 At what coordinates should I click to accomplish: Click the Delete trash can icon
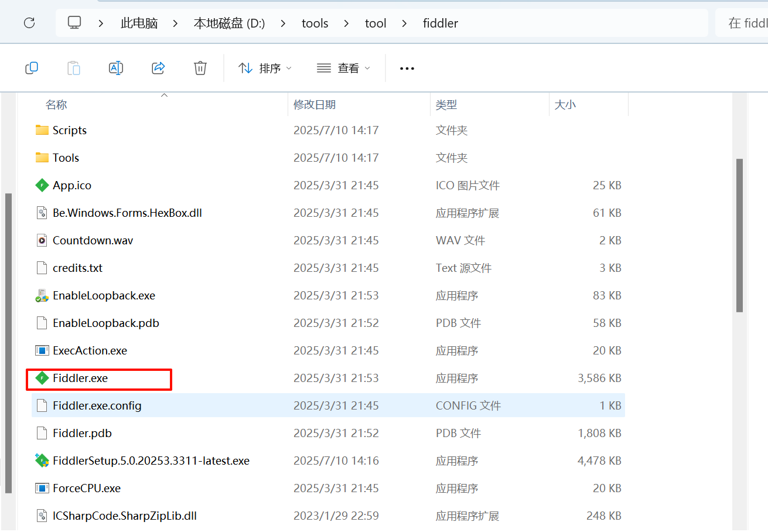point(200,68)
